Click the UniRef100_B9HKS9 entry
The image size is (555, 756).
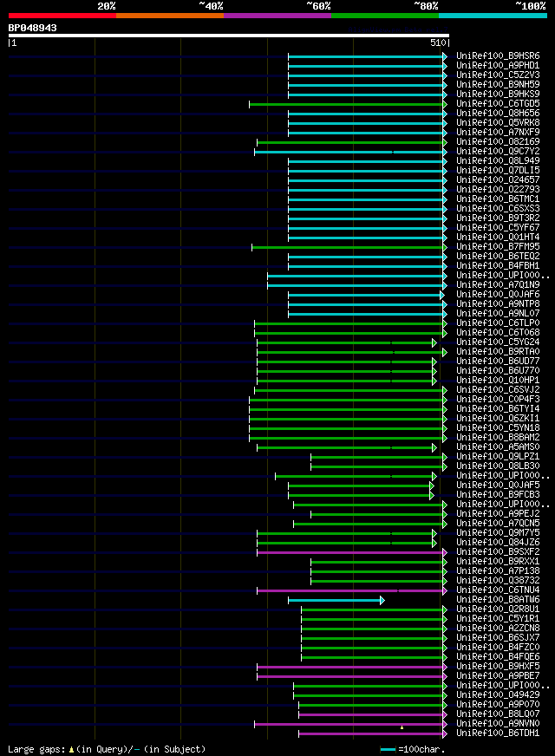coord(498,94)
